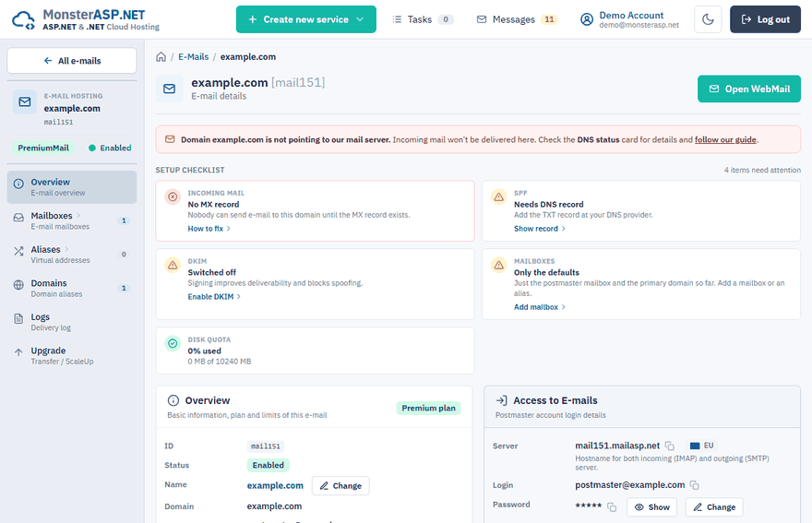Copy the server hostname mail151.mailasp.net
The width and height of the screenshot is (812, 523).
click(x=670, y=446)
